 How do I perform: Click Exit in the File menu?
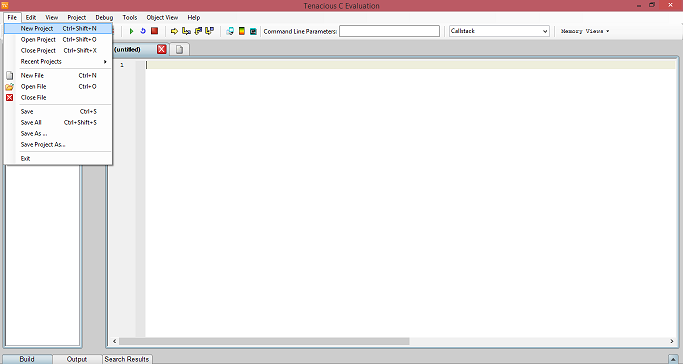click(58, 158)
